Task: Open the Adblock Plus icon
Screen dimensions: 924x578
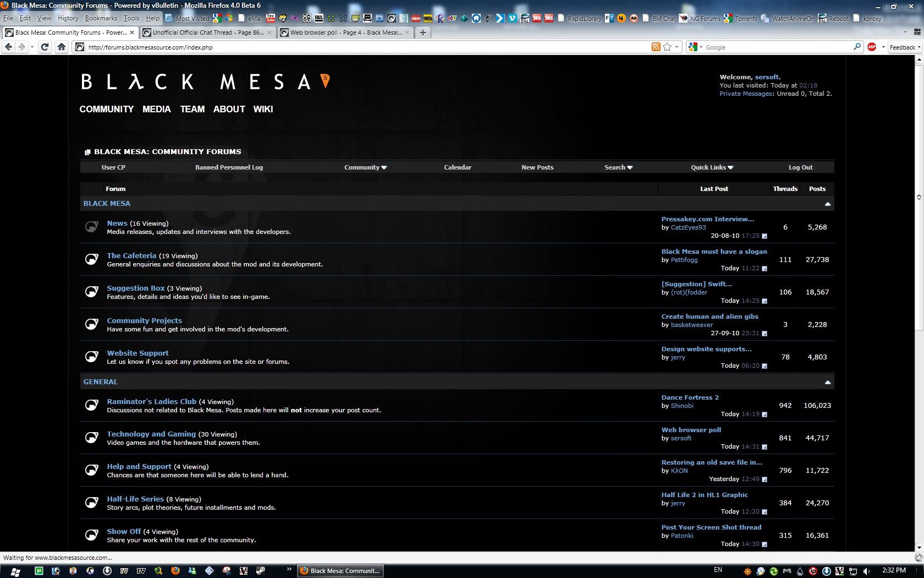Action: [x=872, y=47]
